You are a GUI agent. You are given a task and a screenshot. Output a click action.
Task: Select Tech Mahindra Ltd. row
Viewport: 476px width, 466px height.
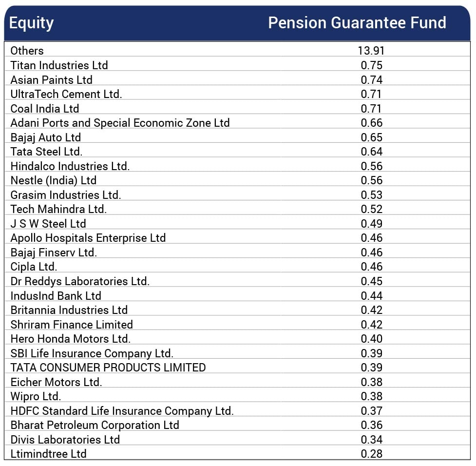coord(58,209)
